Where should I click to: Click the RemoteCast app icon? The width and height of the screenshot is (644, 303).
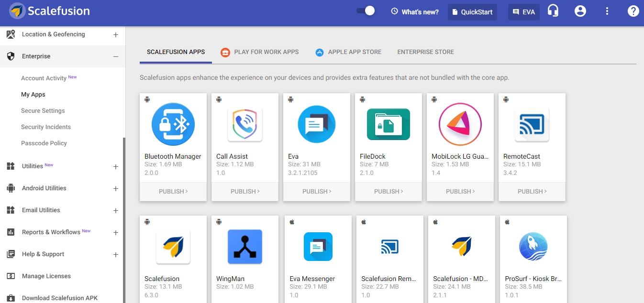(532, 124)
